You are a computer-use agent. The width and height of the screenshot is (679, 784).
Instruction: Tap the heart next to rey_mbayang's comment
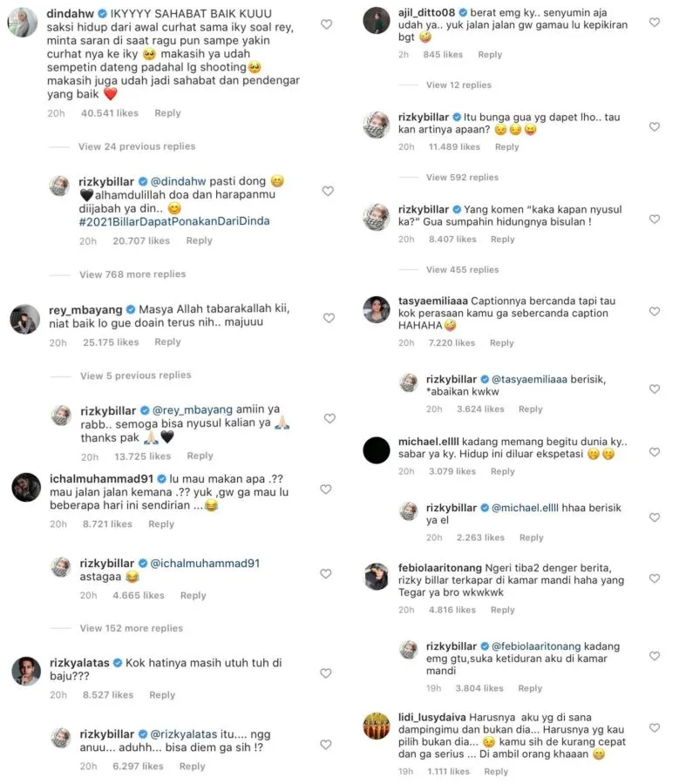[329, 318]
